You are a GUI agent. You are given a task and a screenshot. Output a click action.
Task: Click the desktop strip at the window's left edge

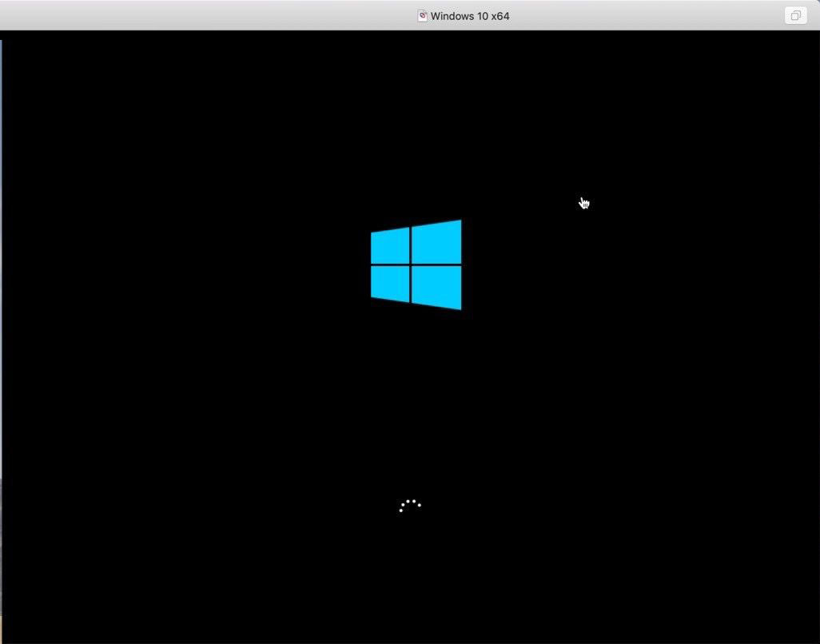1,340
